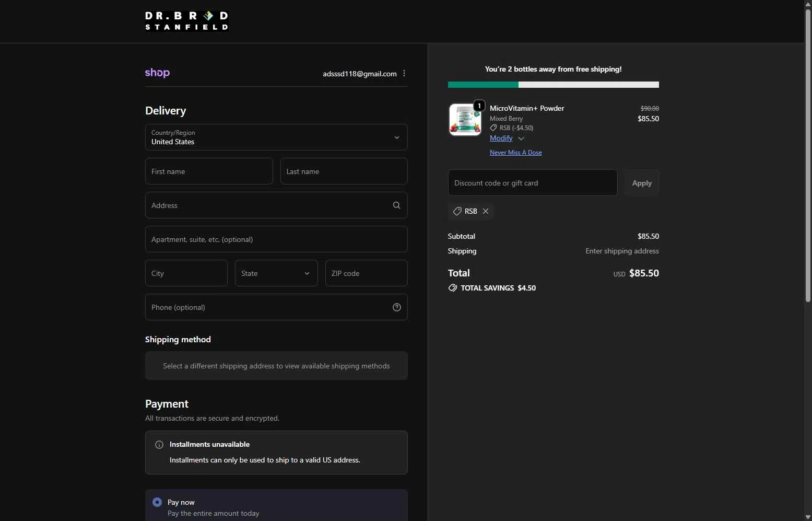Click the struck-through $90.00 price

coord(650,108)
